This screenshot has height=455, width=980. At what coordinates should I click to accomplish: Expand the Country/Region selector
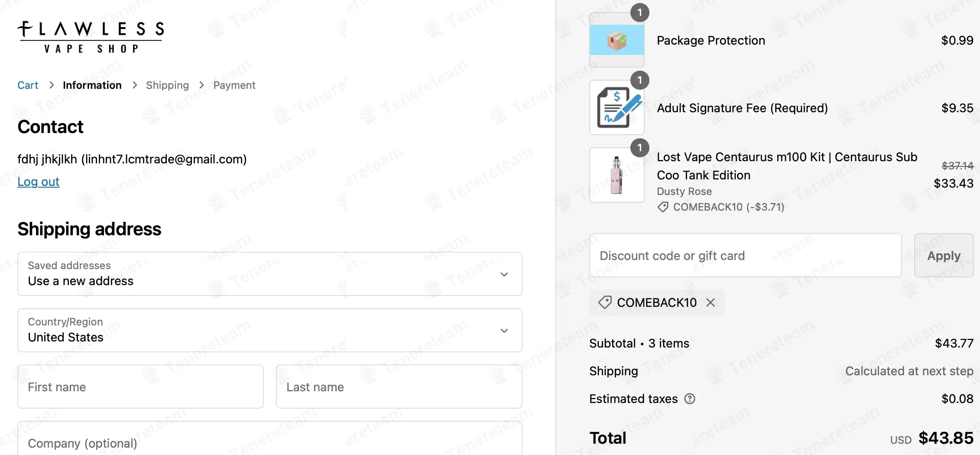pyautogui.click(x=269, y=330)
